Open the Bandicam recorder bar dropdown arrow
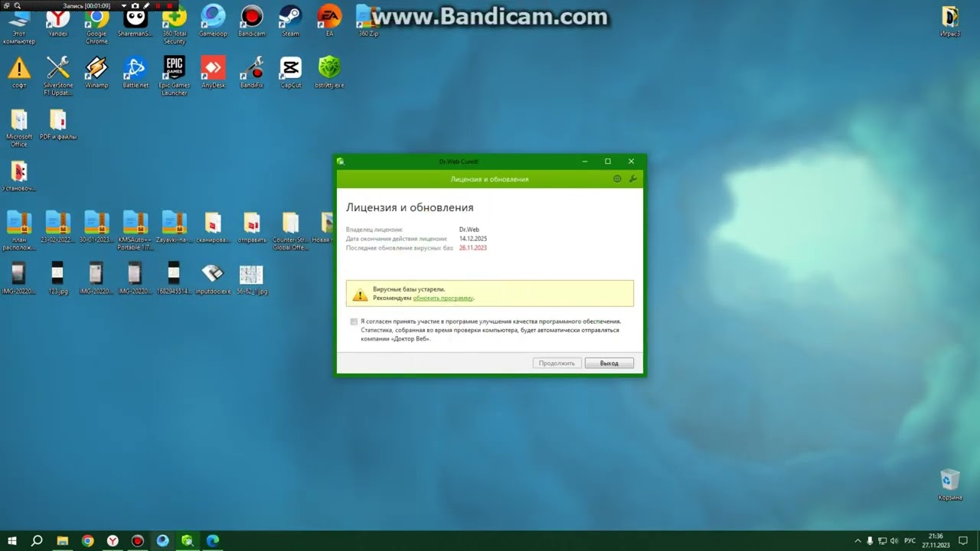This screenshot has width=980, height=551. click(x=124, y=5)
